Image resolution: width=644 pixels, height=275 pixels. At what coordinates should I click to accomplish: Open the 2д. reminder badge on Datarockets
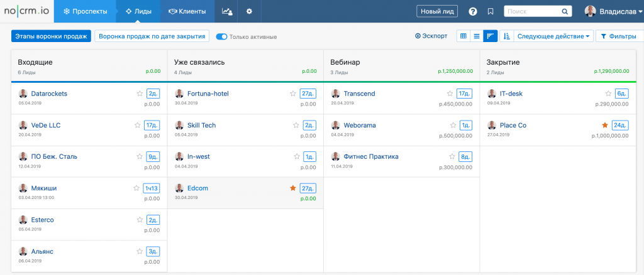[x=153, y=94]
